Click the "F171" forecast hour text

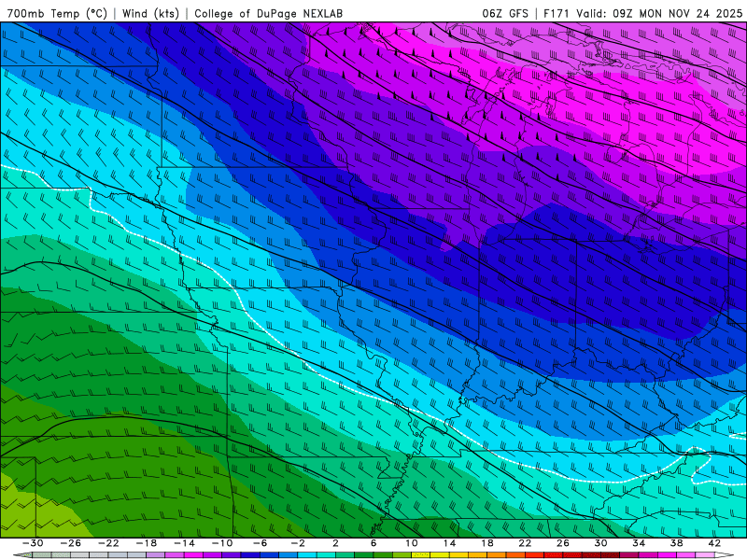coord(557,13)
